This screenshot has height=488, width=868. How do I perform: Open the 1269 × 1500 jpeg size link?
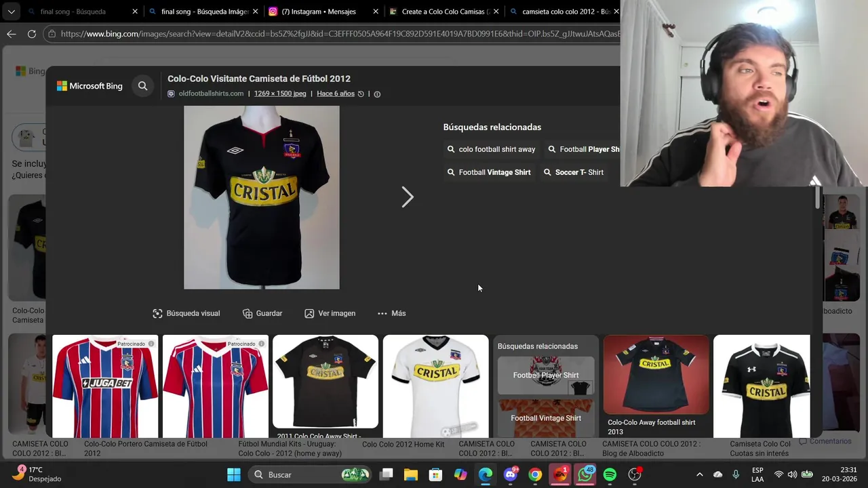pos(280,94)
